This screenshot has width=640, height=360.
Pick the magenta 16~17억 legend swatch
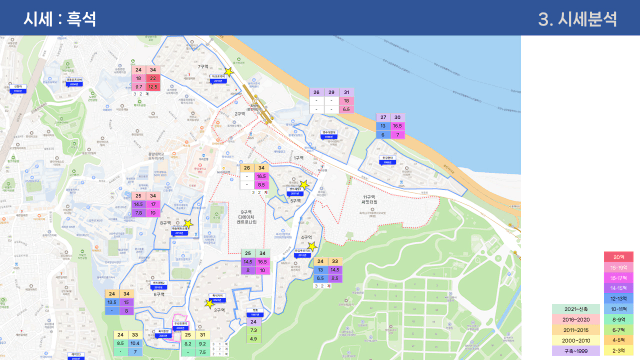(618, 278)
